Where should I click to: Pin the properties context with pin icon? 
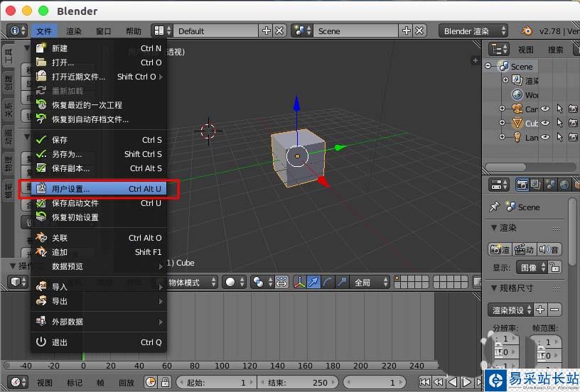click(494, 207)
